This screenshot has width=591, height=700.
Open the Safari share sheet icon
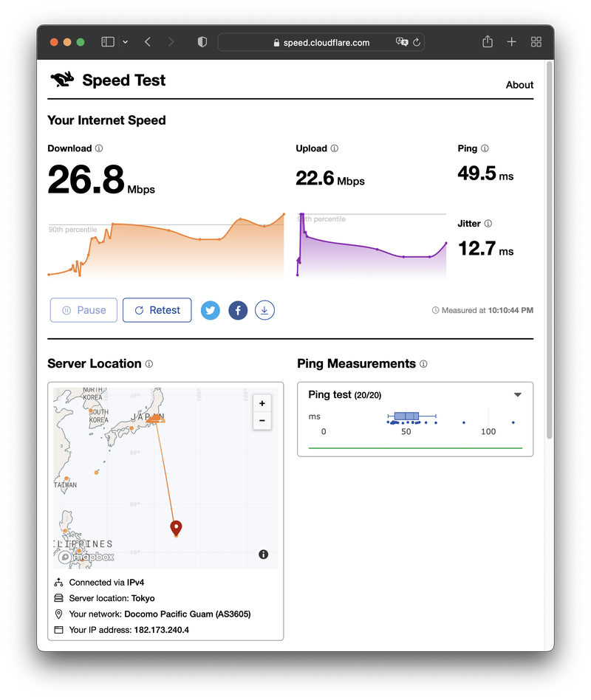coord(488,42)
